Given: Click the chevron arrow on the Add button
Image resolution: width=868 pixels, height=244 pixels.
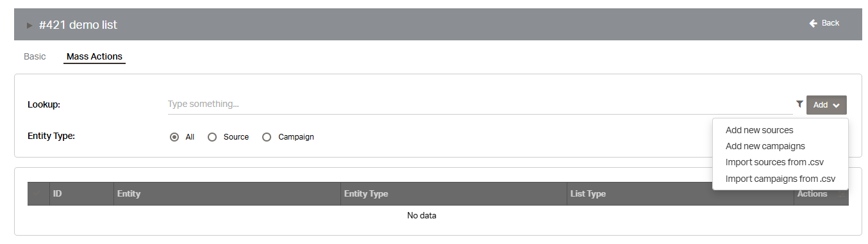Looking at the screenshot, I should (836, 106).
